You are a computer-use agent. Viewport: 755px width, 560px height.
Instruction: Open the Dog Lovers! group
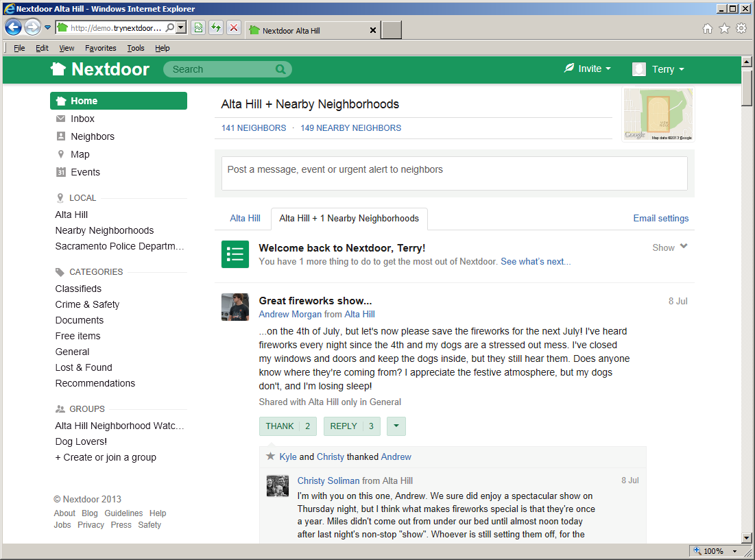tap(81, 441)
